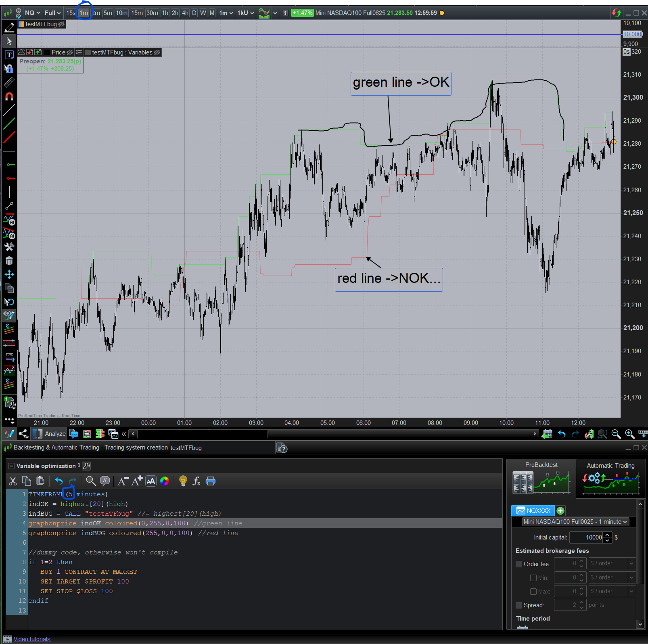Screen dimensions: 648x644
Task: Open the chat bubbles icon below chart
Action: coord(73,434)
